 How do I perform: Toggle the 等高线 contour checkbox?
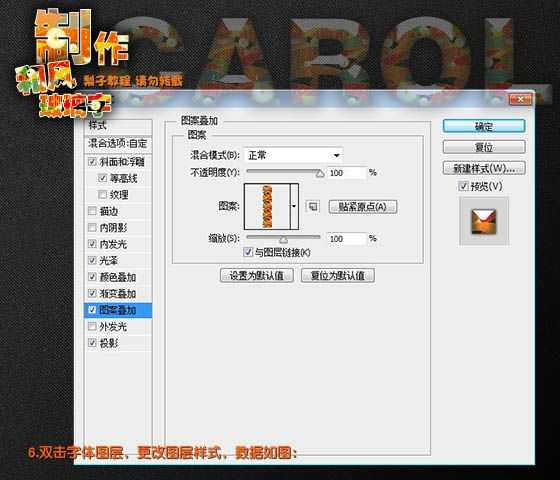(102, 178)
